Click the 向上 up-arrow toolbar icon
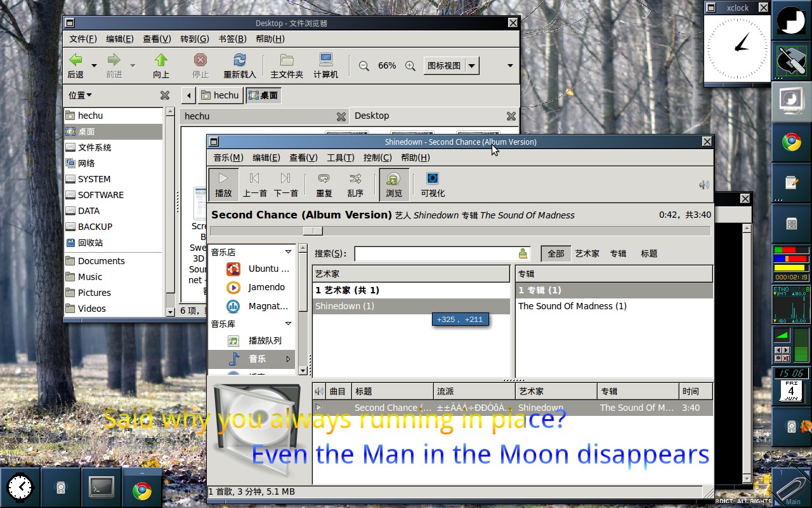812x508 pixels. [x=161, y=65]
